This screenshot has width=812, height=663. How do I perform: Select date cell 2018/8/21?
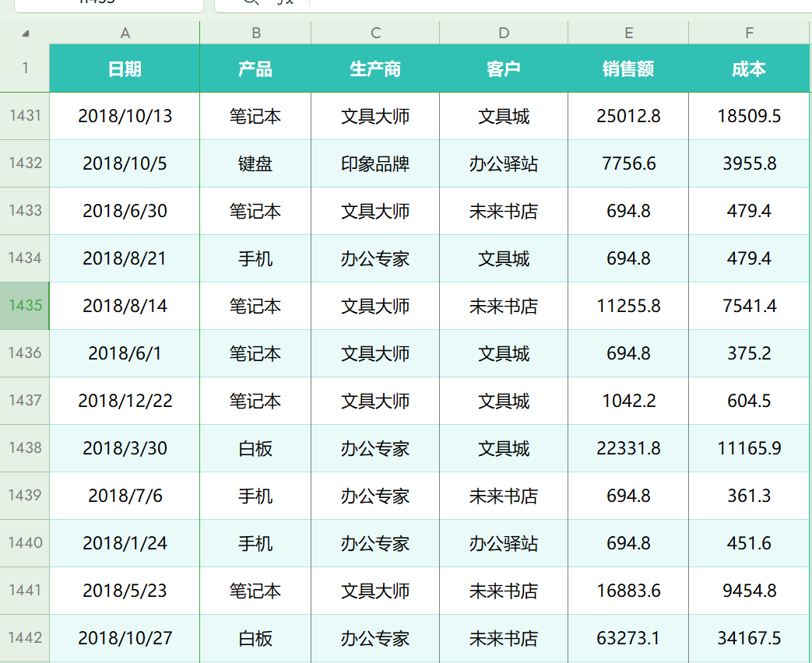coord(125,258)
